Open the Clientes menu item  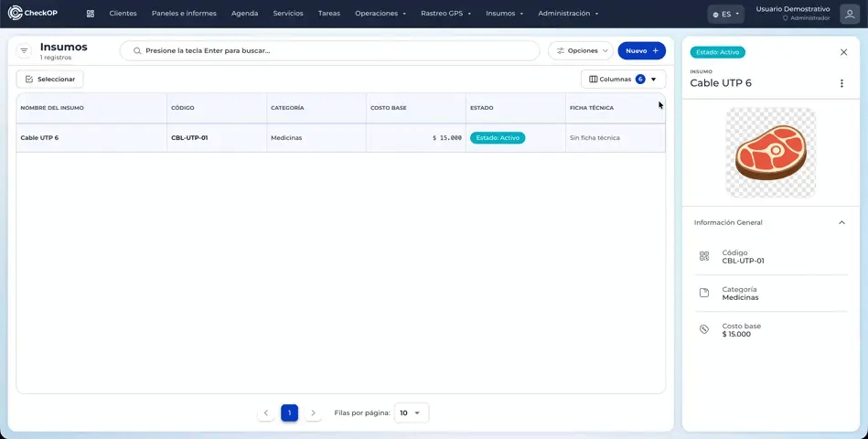click(x=123, y=14)
